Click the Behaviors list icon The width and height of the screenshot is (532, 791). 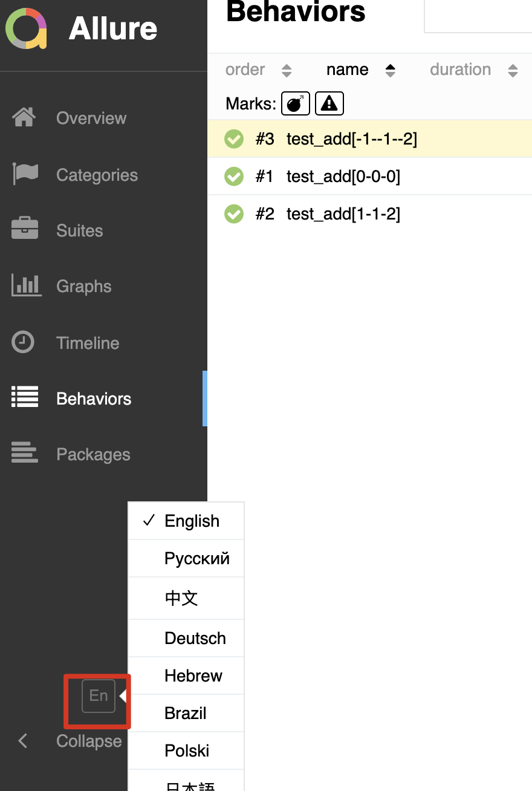tap(25, 398)
